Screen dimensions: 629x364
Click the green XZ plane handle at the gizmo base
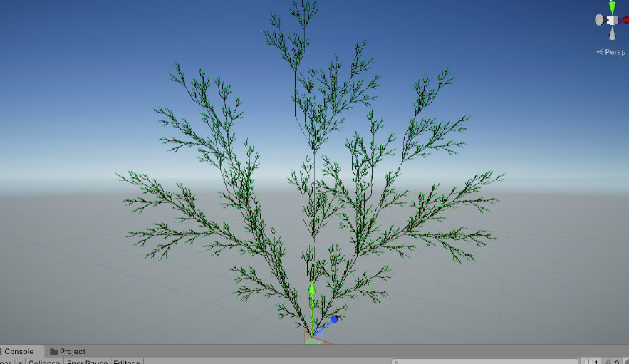click(x=312, y=340)
